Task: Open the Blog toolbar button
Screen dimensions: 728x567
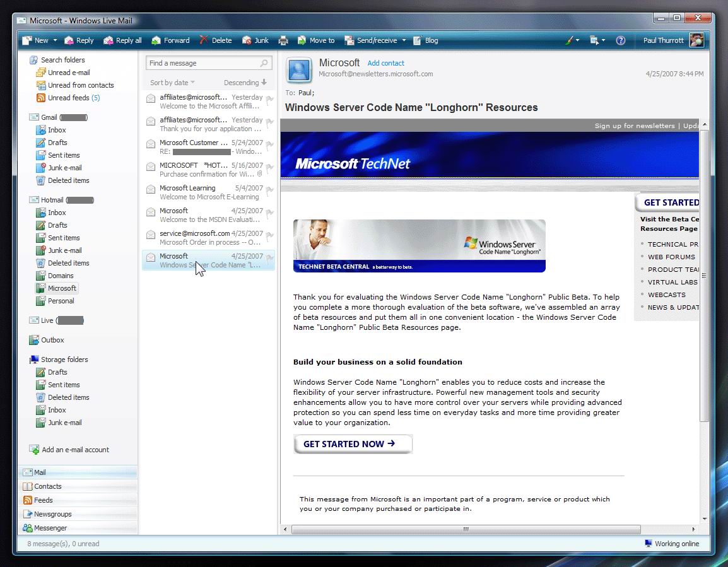Action: click(x=425, y=40)
